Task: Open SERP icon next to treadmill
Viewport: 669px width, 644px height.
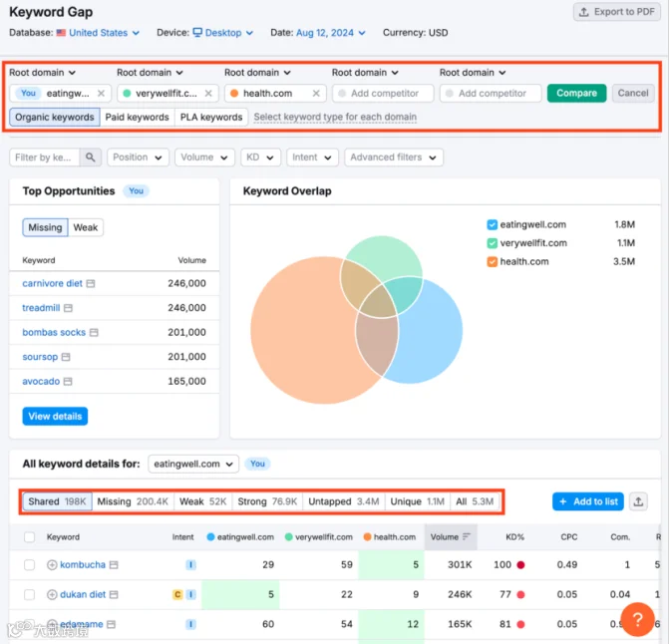Action: 68,308
